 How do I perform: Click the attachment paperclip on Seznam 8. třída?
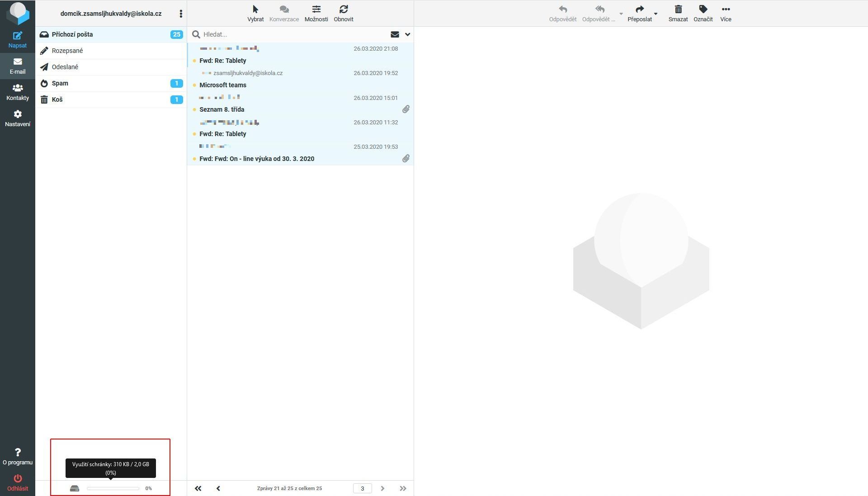coord(406,109)
